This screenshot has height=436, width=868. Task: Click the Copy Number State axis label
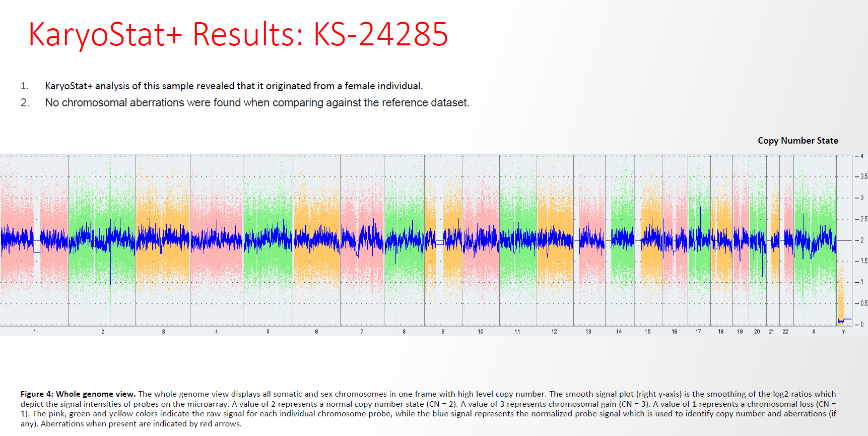click(x=797, y=141)
